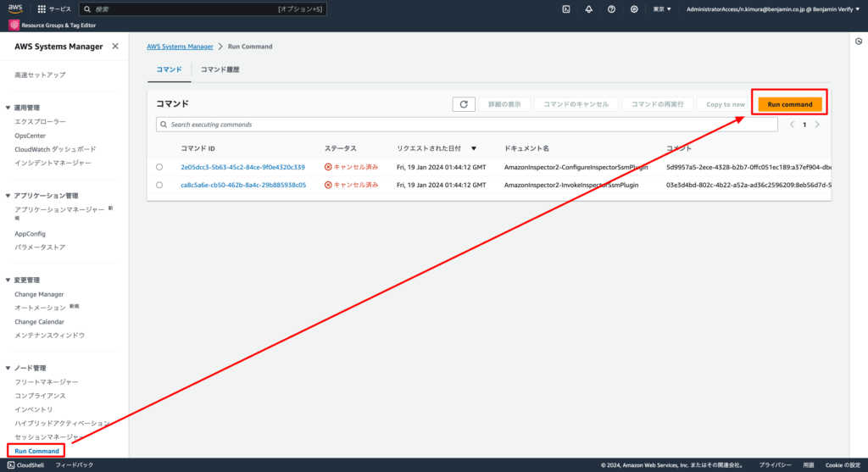The height and width of the screenshot is (472, 868).
Task: Focus the top AWS search box
Action: [x=203, y=8]
